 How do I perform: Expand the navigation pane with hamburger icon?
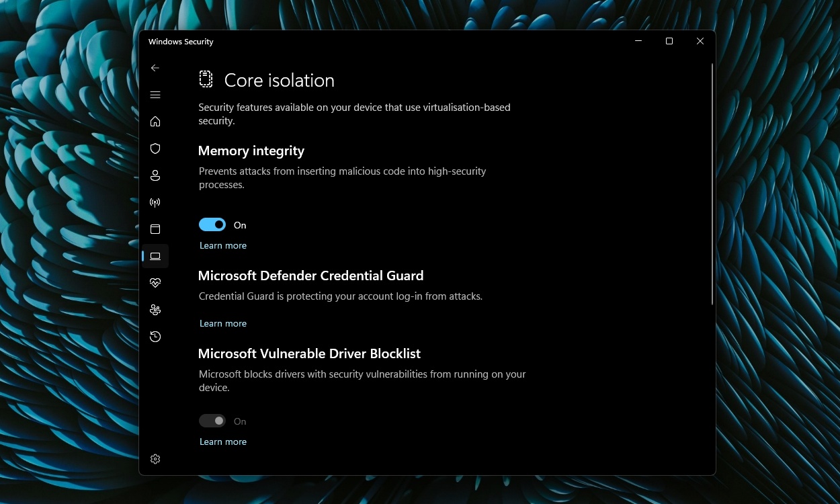[155, 95]
